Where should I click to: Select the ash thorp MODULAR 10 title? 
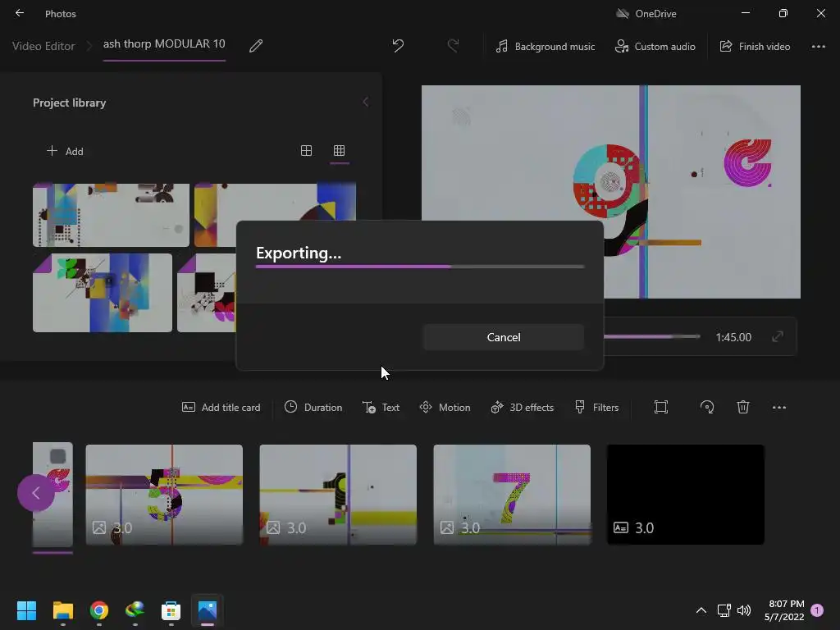[x=164, y=44]
